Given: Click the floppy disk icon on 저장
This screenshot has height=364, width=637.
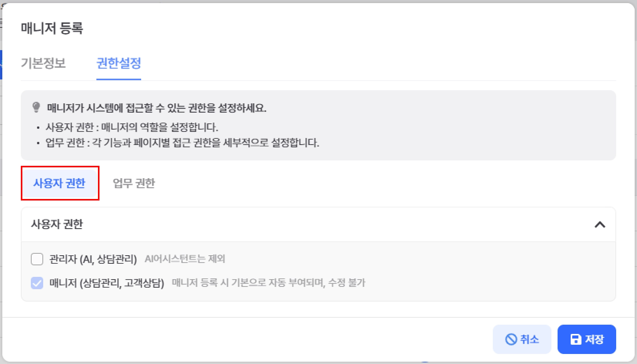Looking at the screenshot, I should coord(576,339).
